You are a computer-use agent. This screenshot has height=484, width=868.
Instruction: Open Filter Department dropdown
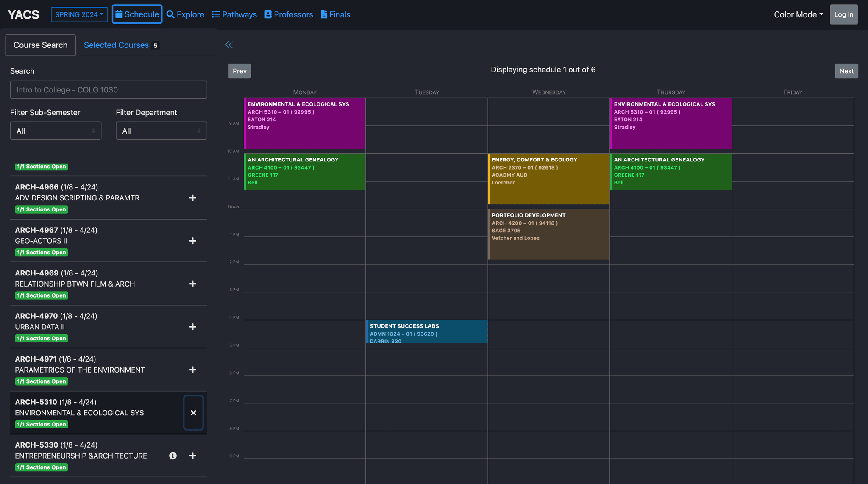(161, 131)
